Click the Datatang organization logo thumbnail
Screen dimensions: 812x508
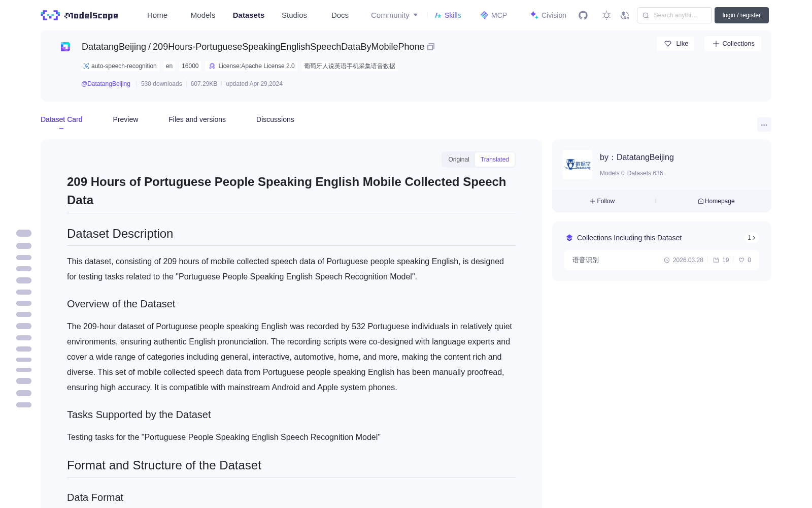tap(578, 165)
